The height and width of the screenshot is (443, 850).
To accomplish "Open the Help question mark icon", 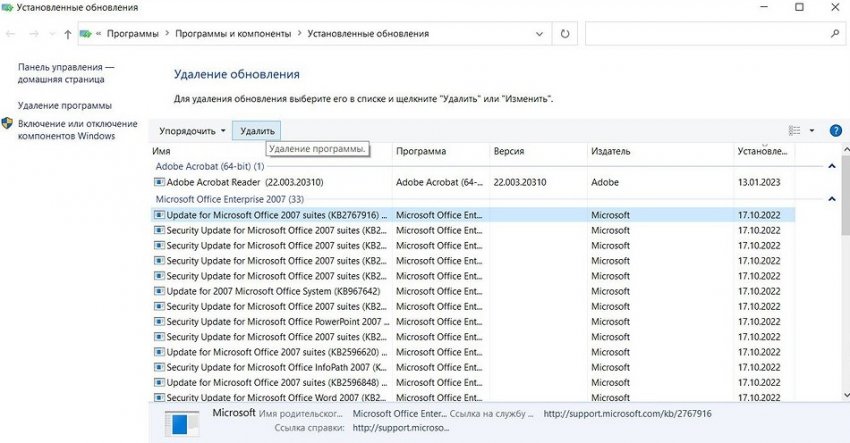I will 835,131.
